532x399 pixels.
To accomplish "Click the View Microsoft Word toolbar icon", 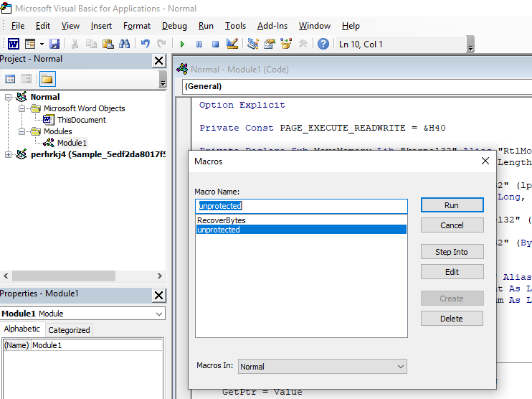I will click(x=14, y=44).
